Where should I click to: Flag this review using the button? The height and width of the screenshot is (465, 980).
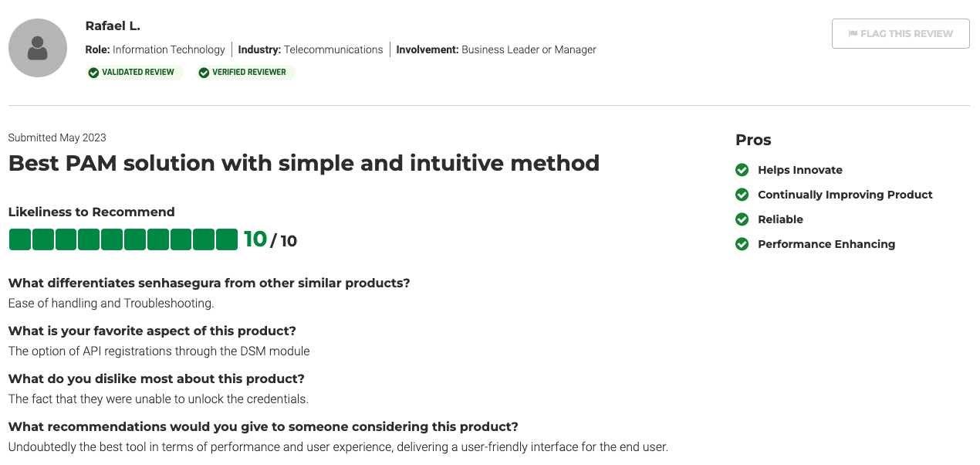(x=901, y=34)
